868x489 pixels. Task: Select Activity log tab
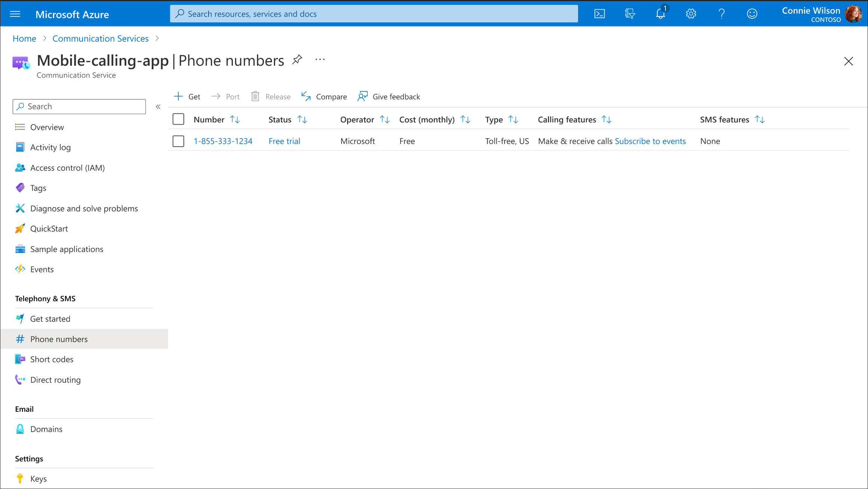coord(50,147)
